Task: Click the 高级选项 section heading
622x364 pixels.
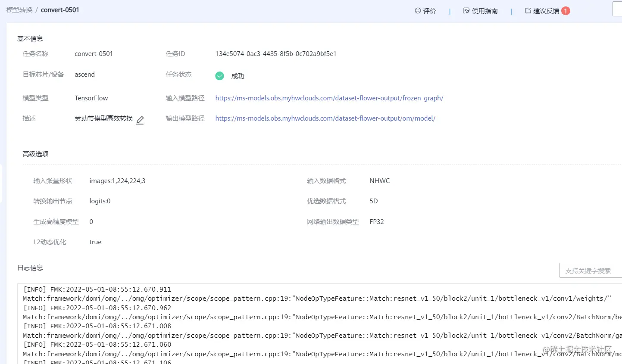Action: (x=35, y=154)
